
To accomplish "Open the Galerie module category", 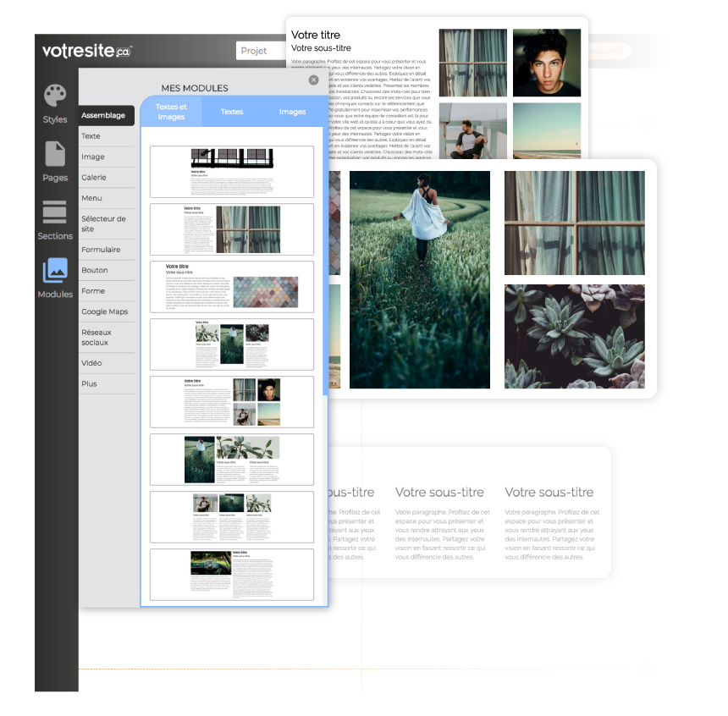I will pyautogui.click(x=94, y=178).
